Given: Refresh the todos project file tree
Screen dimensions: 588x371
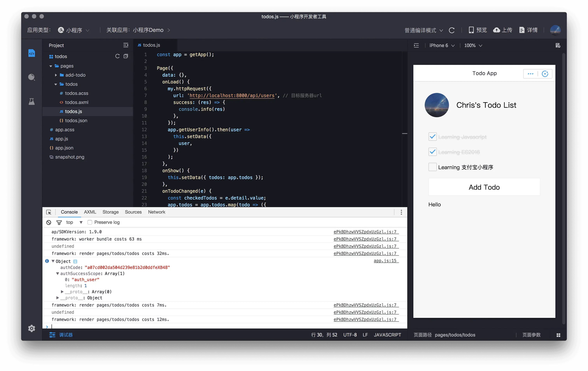Looking at the screenshot, I should (117, 56).
